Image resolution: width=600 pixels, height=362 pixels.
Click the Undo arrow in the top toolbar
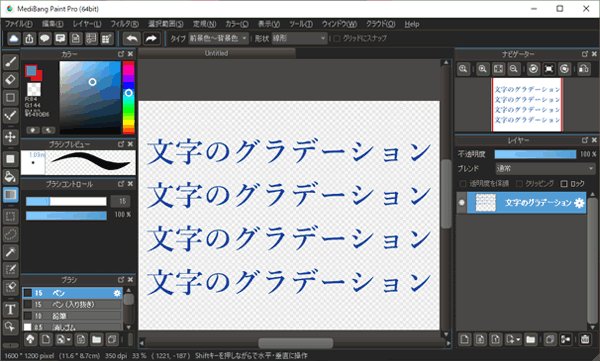132,39
